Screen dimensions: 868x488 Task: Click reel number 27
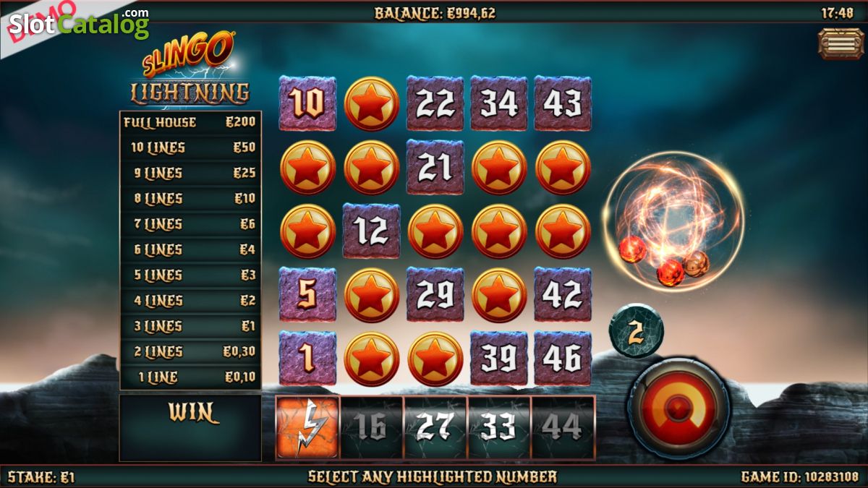tap(435, 427)
